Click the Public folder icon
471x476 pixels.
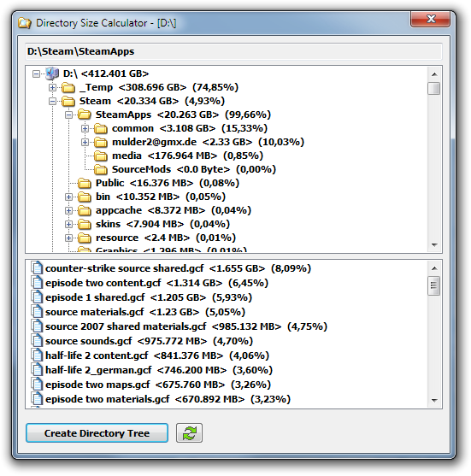[85, 184]
